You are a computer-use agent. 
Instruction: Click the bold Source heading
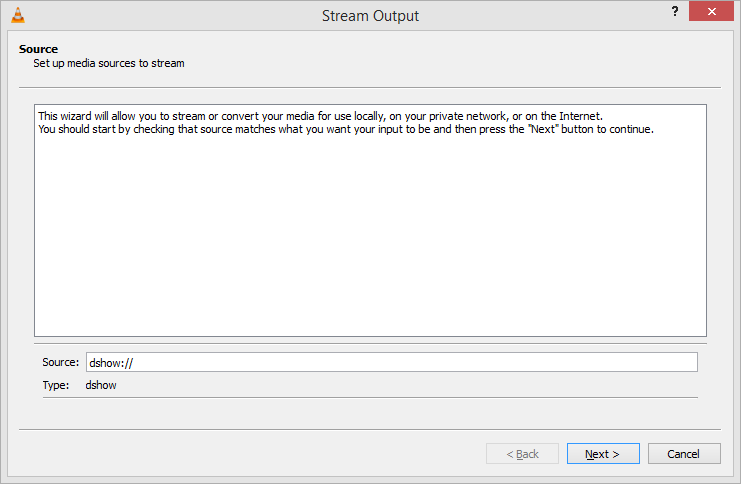click(x=38, y=49)
